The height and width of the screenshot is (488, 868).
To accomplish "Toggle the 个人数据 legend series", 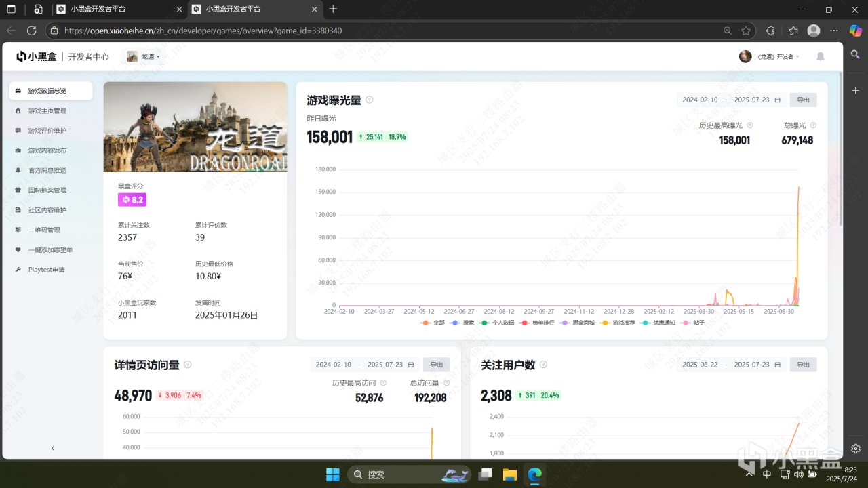I will (x=496, y=323).
